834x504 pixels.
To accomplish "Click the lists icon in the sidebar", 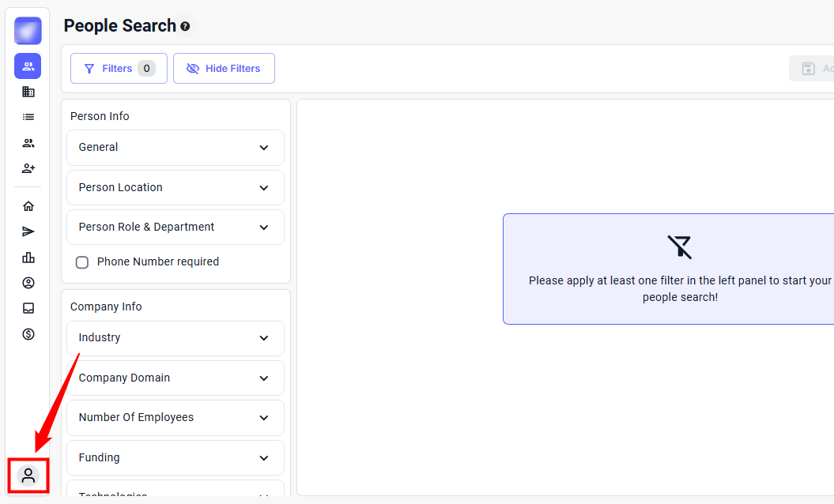I will (28, 117).
